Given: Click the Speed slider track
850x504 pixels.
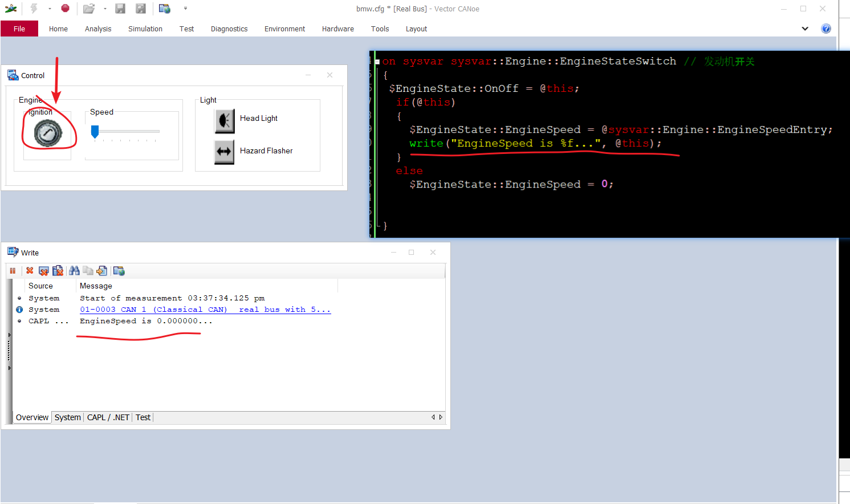Looking at the screenshot, I should pyautogui.click(x=125, y=132).
